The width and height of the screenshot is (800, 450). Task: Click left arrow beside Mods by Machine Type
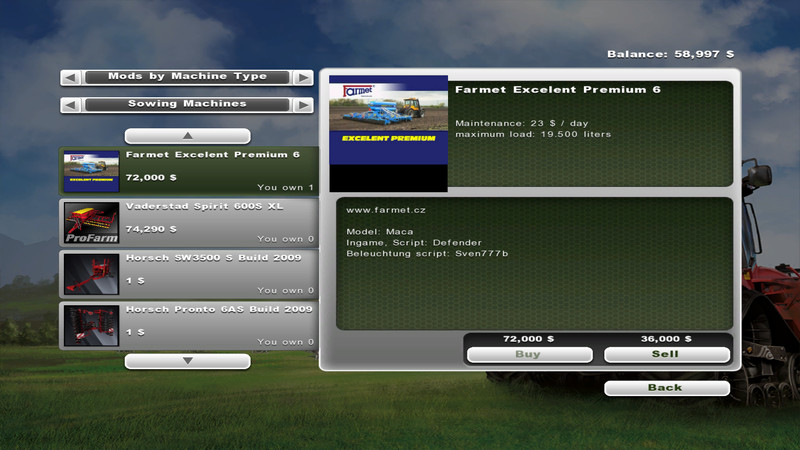[71, 78]
